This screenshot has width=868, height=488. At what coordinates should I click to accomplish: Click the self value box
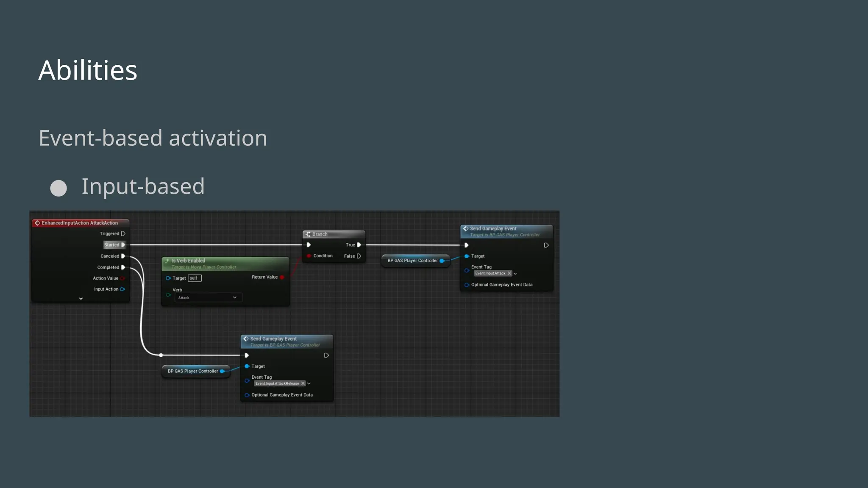tap(195, 278)
